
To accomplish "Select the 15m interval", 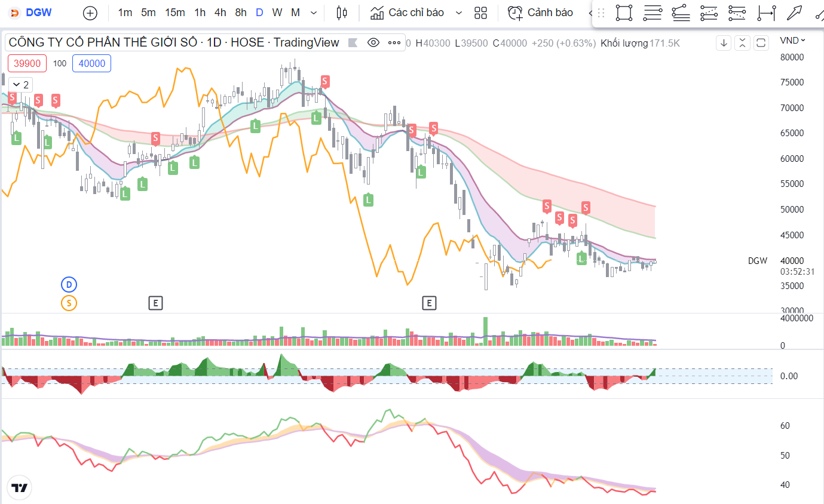I will coord(175,13).
